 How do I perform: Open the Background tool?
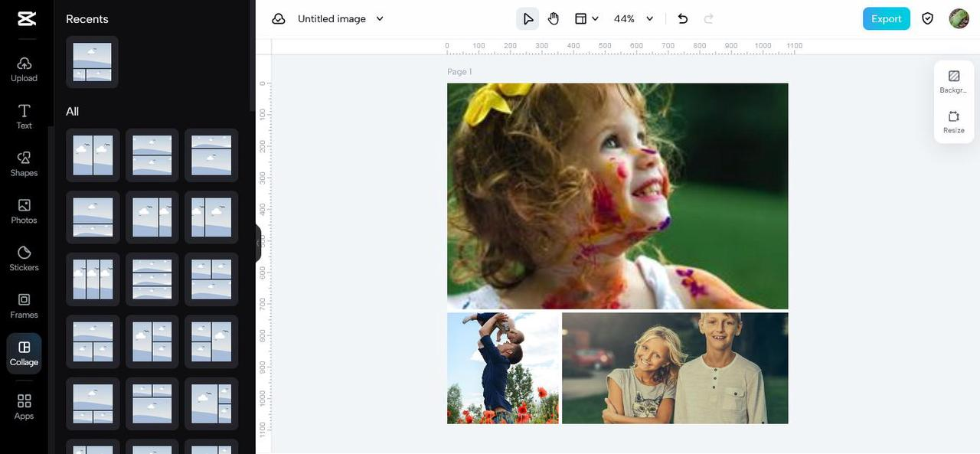pyautogui.click(x=954, y=81)
